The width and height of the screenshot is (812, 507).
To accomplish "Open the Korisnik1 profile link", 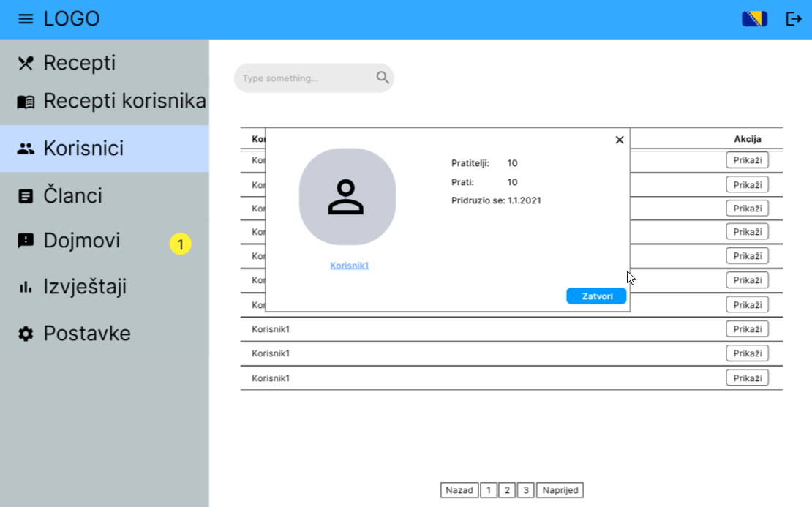I will [349, 266].
